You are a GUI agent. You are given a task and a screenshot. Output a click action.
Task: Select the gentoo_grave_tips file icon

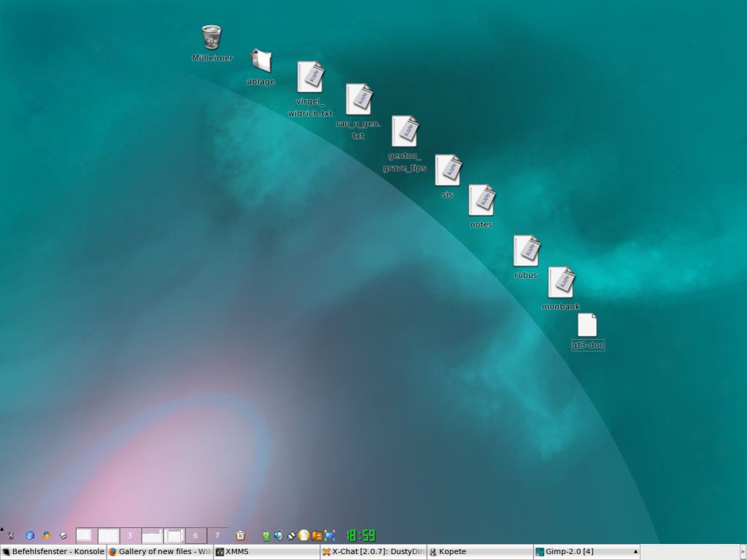404,131
